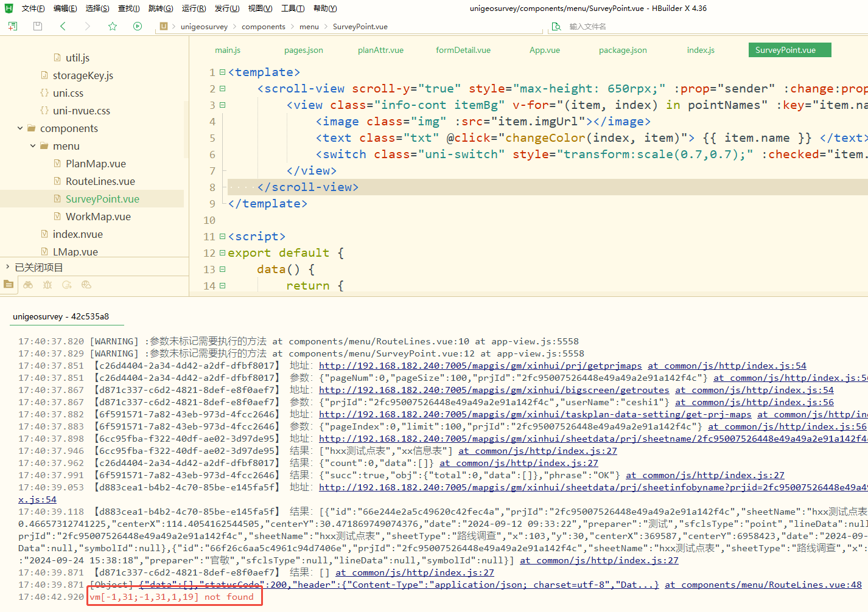Collapse the components folder arrow
Image resolution: width=868 pixels, height=612 pixels.
pos(20,128)
